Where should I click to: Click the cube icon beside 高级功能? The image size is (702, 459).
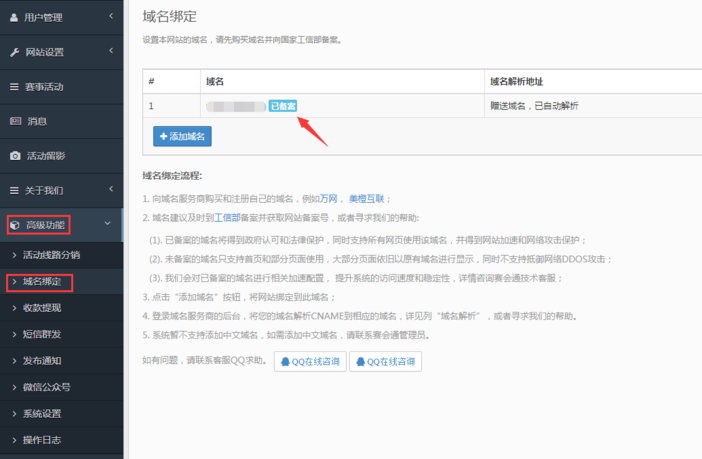pyautogui.click(x=14, y=225)
